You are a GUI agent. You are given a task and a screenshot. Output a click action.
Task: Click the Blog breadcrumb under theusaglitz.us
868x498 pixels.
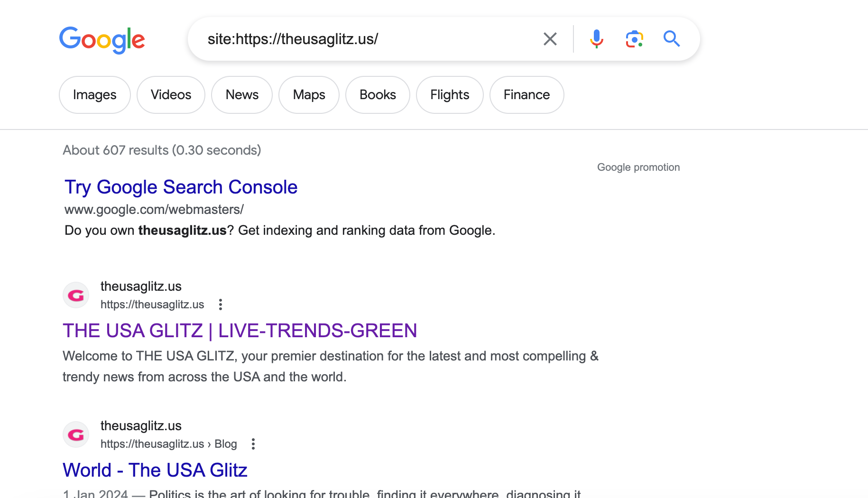225,444
